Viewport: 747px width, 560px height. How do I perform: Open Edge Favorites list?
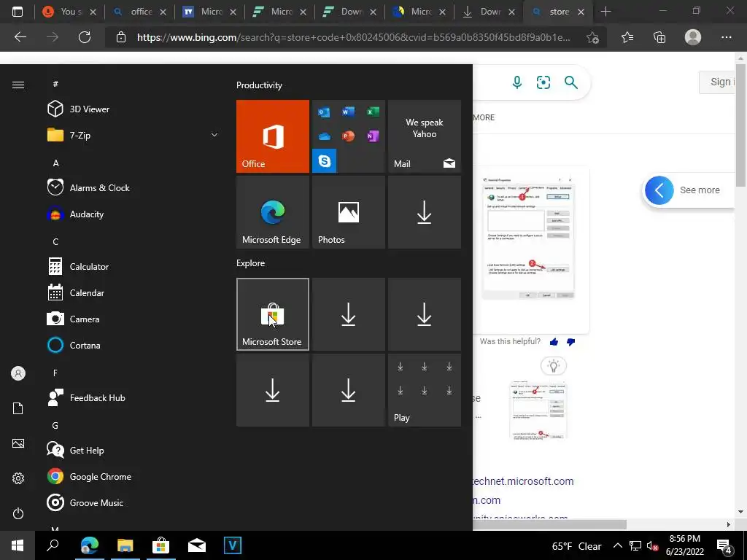627,37
